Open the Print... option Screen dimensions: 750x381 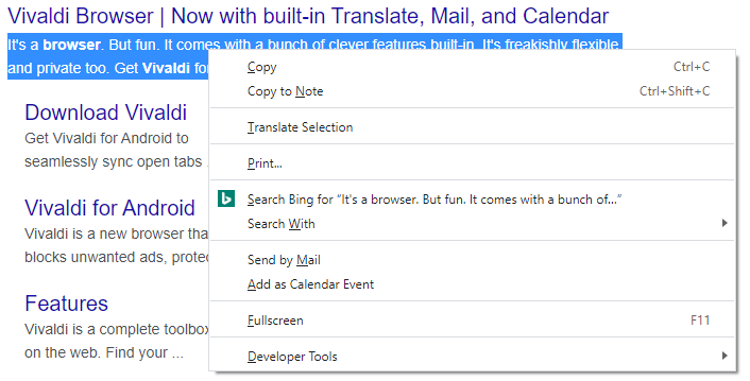[x=472, y=163]
